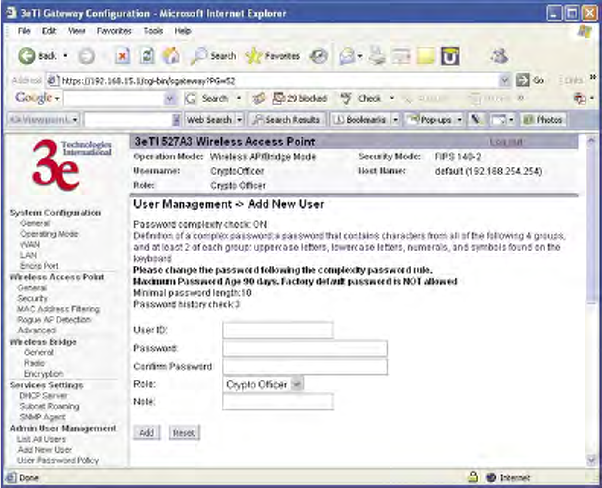Click the page vertical scrollbar thumb
602x488 pixels.
(592, 227)
